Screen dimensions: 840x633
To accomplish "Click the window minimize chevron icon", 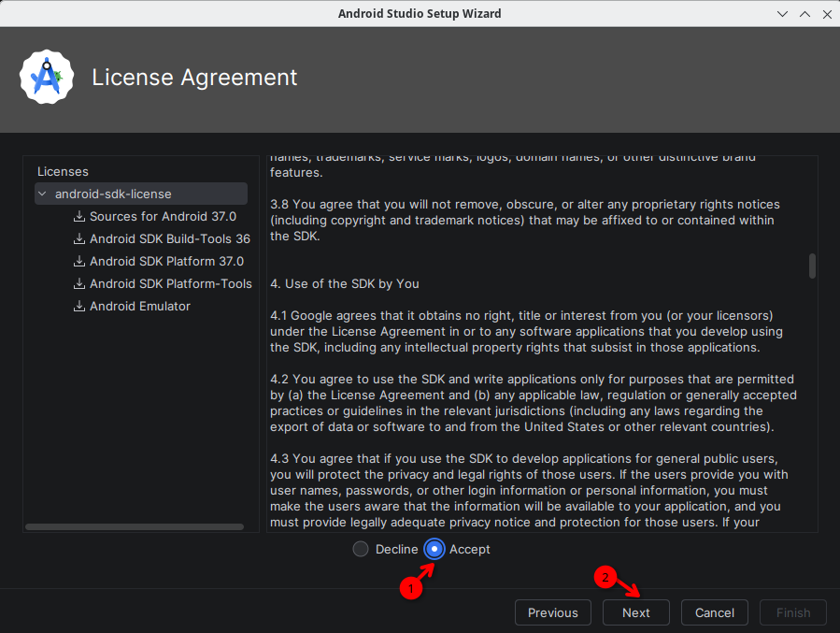I will point(782,14).
